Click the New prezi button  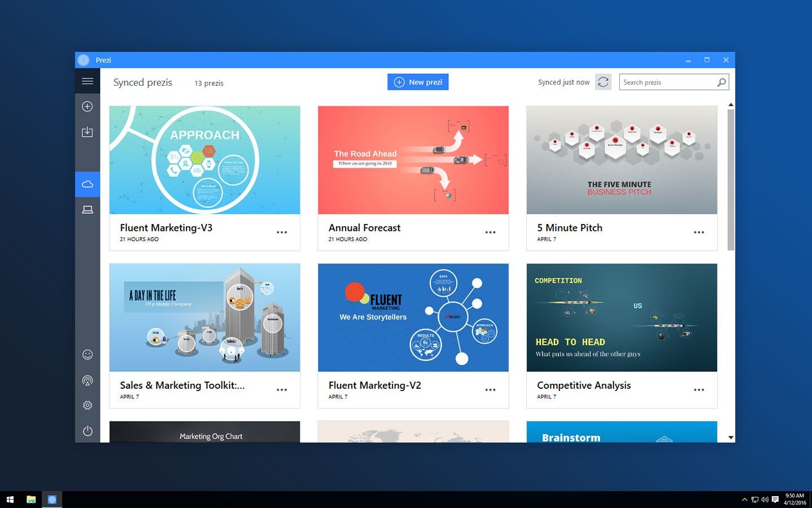[x=418, y=82]
